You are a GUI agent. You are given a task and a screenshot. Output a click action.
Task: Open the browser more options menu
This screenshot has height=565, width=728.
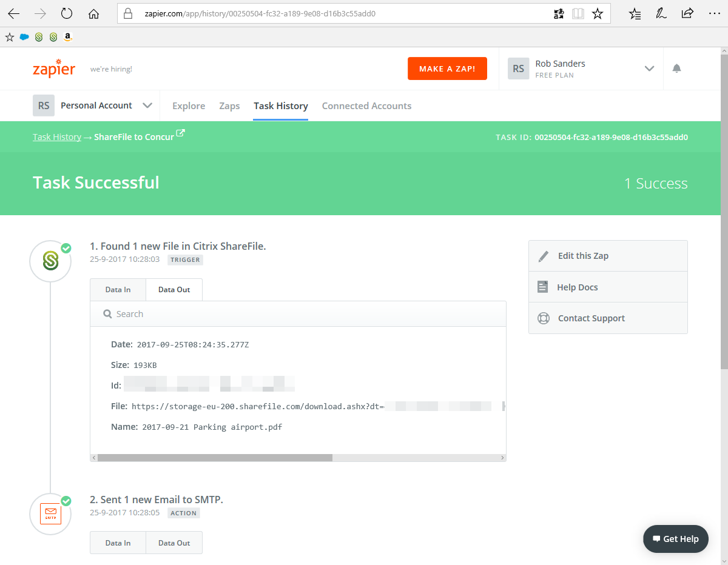[x=714, y=13]
